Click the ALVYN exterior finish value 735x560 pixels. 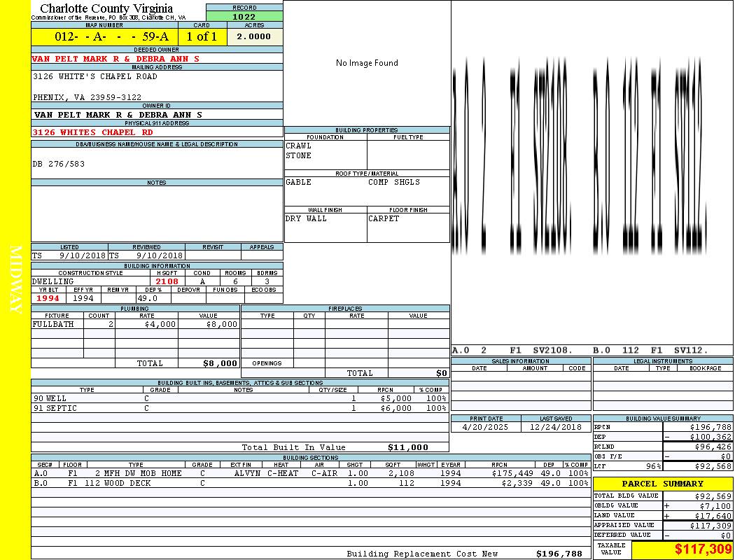point(247,474)
